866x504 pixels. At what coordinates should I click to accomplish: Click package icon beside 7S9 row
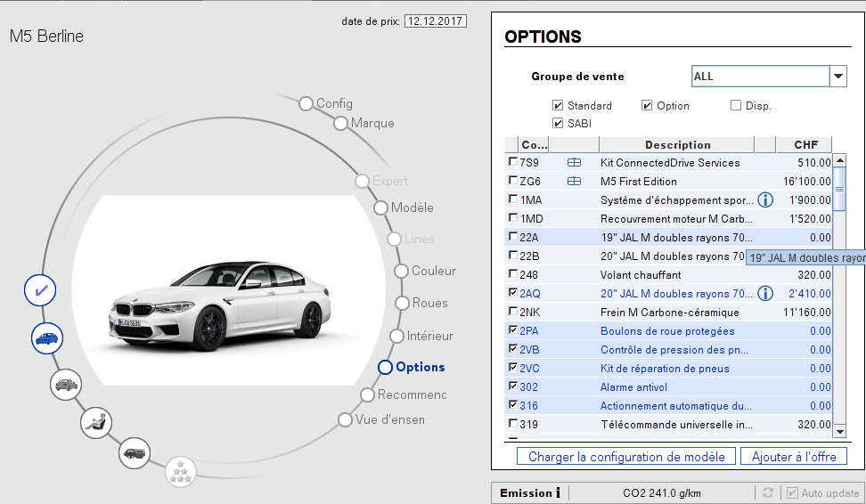click(x=574, y=163)
